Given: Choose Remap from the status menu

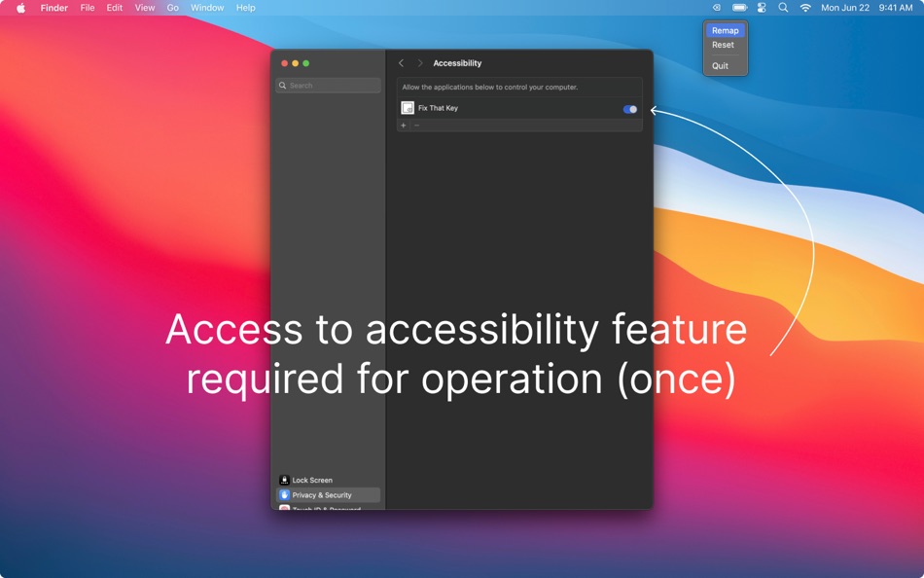Looking at the screenshot, I should click(725, 30).
